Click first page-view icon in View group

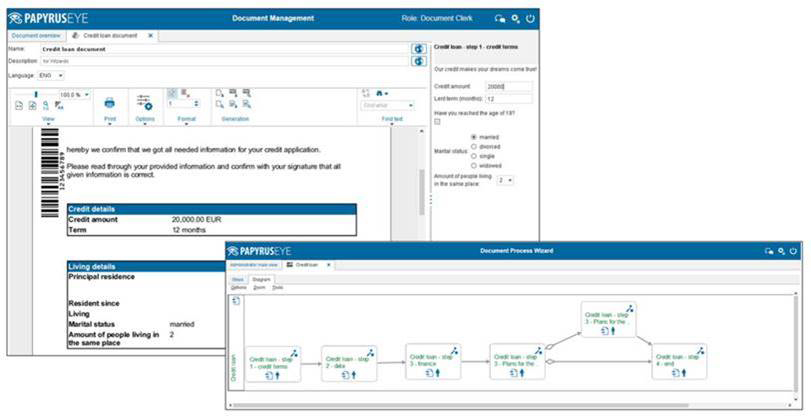(19, 106)
